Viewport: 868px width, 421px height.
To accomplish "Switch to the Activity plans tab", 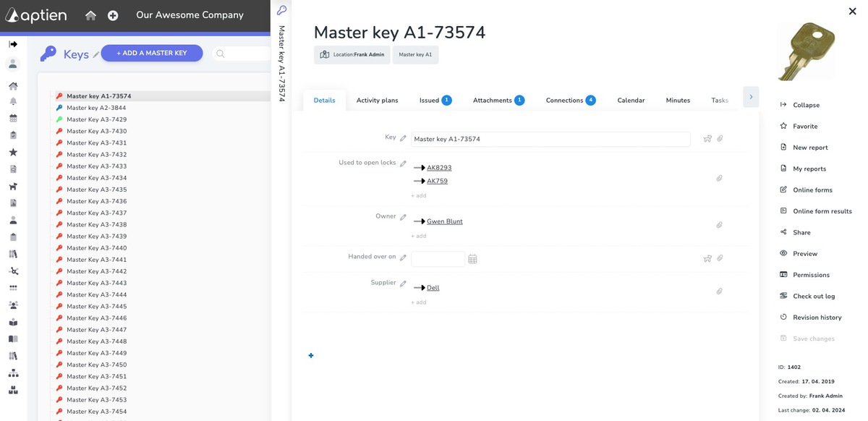I will click(377, 101).
